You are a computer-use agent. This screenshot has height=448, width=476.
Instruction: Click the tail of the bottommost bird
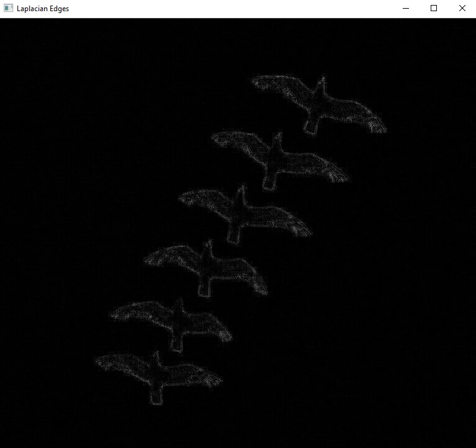point(156,396)
